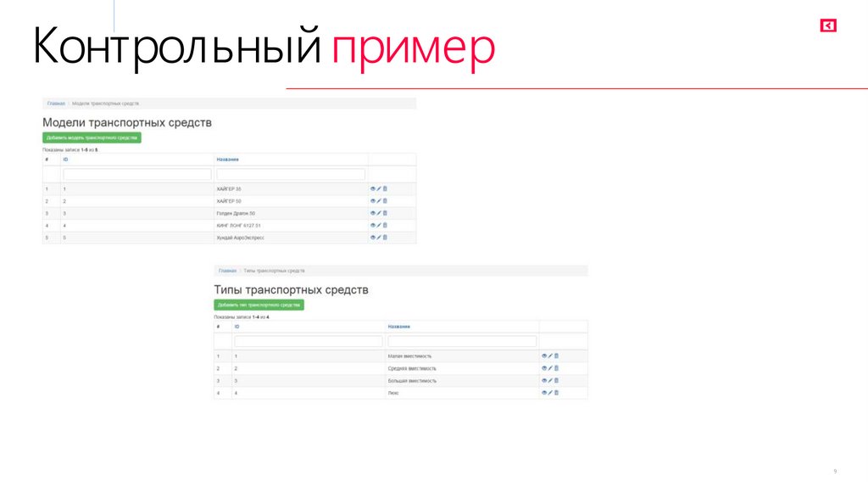
Task: View the Люкс type (eye icon)
Action: point(544,393)
